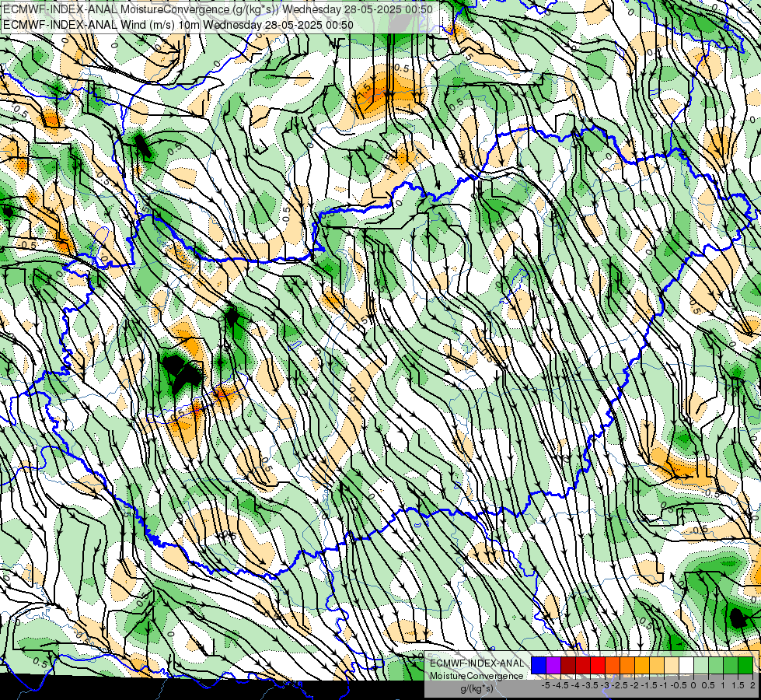Select the purple legend swatch

[553, 665]
